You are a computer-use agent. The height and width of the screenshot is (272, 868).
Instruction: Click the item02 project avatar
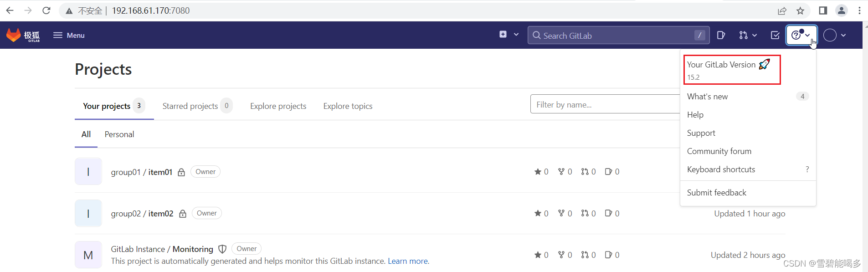click(88, 213)
